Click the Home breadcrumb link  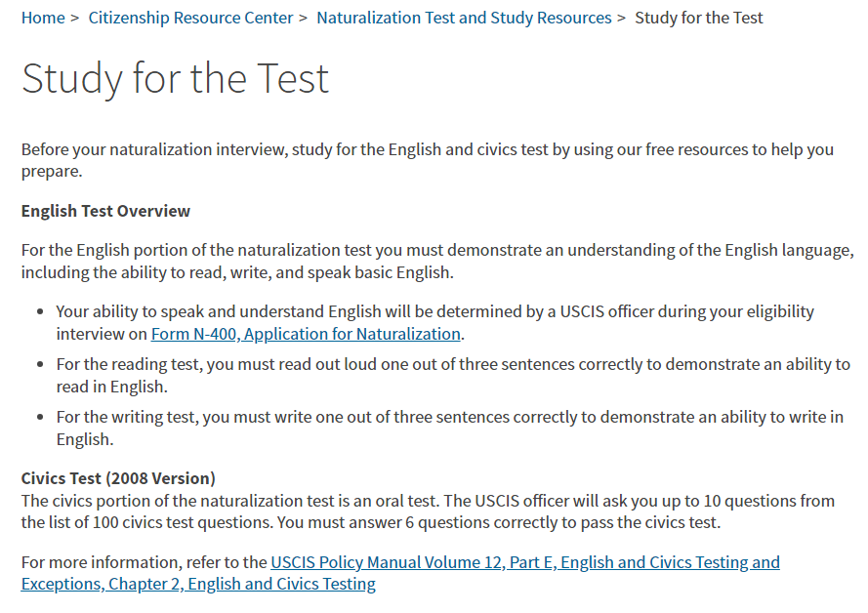pos(43,18)
